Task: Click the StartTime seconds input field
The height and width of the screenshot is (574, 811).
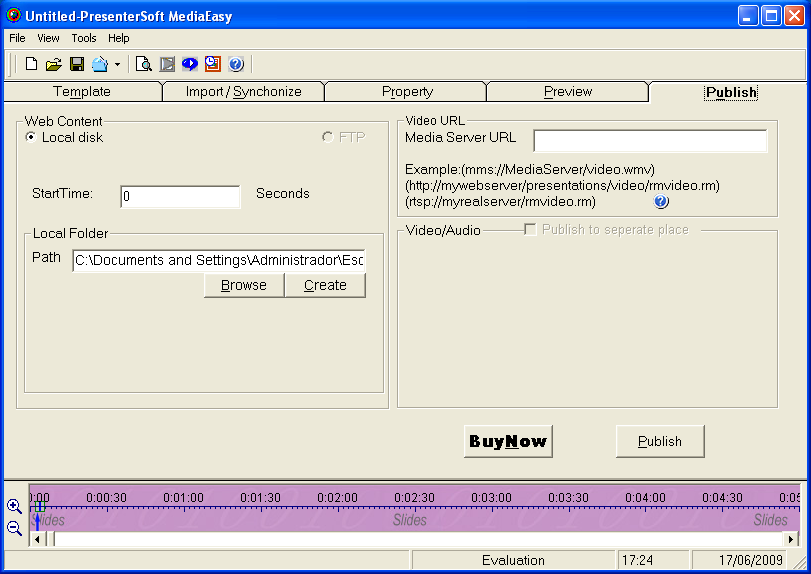Action: [180, 197]
